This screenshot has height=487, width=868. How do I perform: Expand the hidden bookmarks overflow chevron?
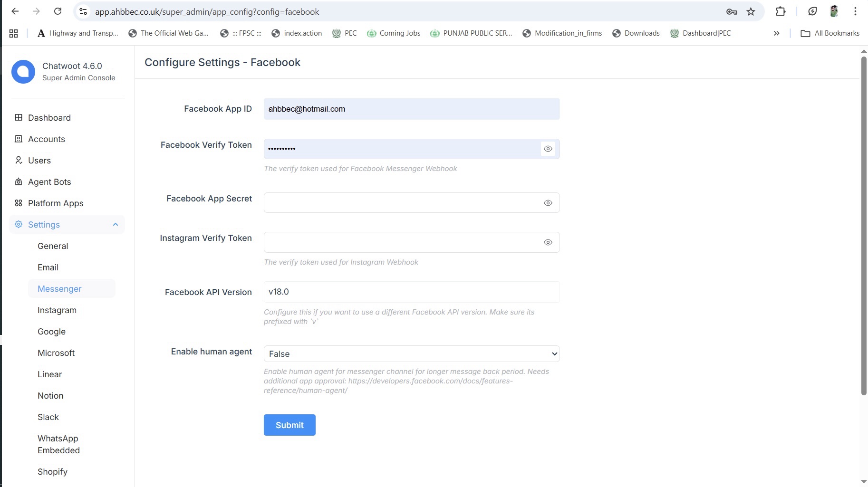point(776,33)
